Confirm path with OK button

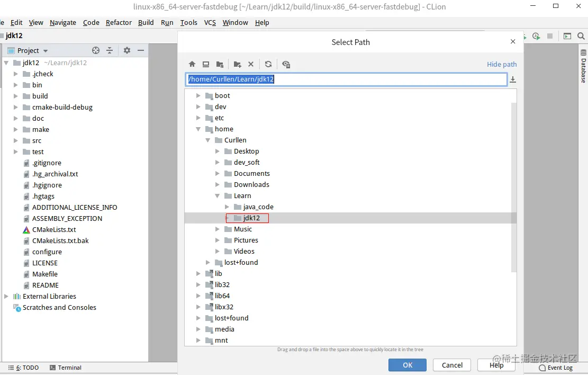click(407, 365)
